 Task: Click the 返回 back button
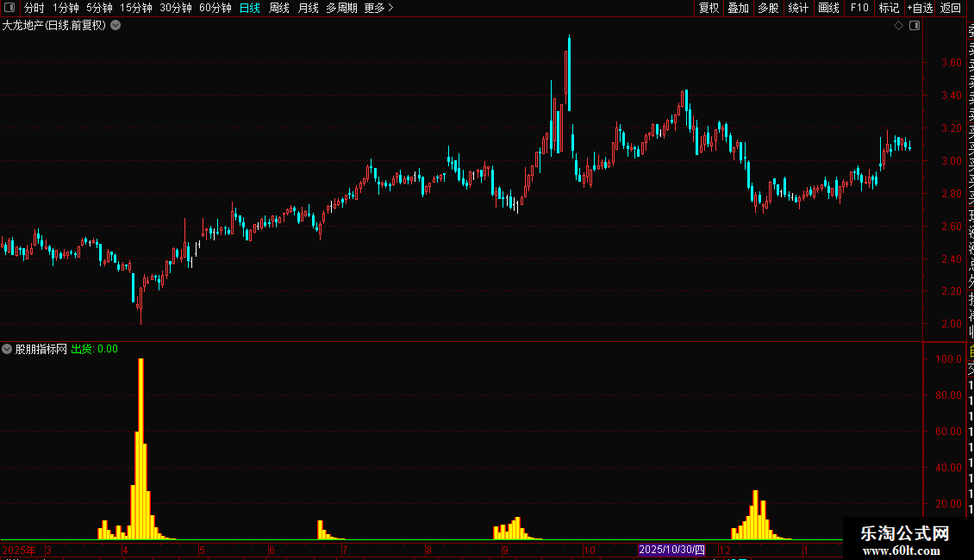(951, 8)
